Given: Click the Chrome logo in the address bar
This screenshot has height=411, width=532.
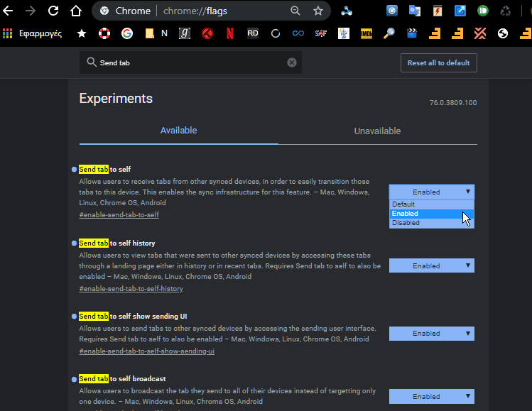Looking at the screenshot, I should point(104,11).
